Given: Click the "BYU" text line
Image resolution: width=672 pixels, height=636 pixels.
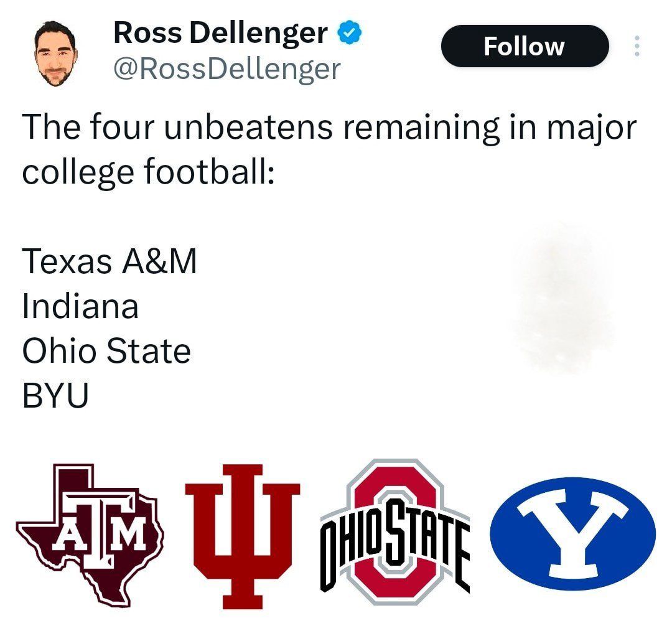Looking at the screenshot, I should pos(55,396).
